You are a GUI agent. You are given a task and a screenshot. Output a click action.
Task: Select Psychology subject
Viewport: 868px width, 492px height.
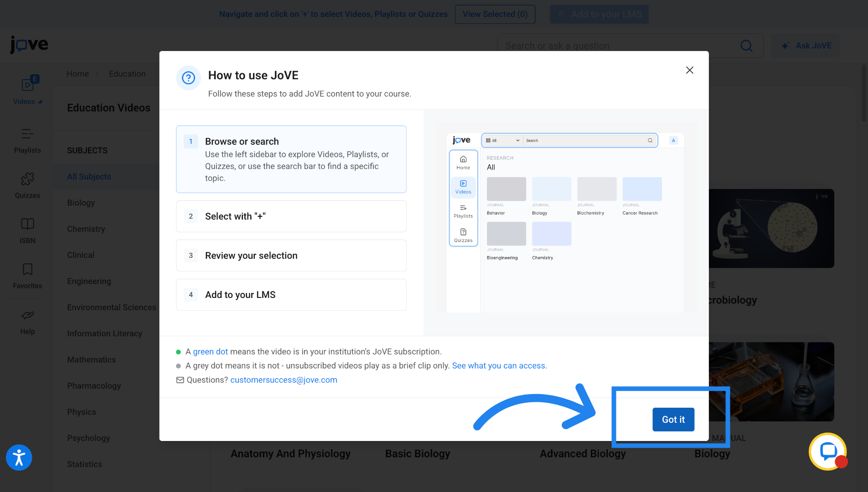(88, 438)
